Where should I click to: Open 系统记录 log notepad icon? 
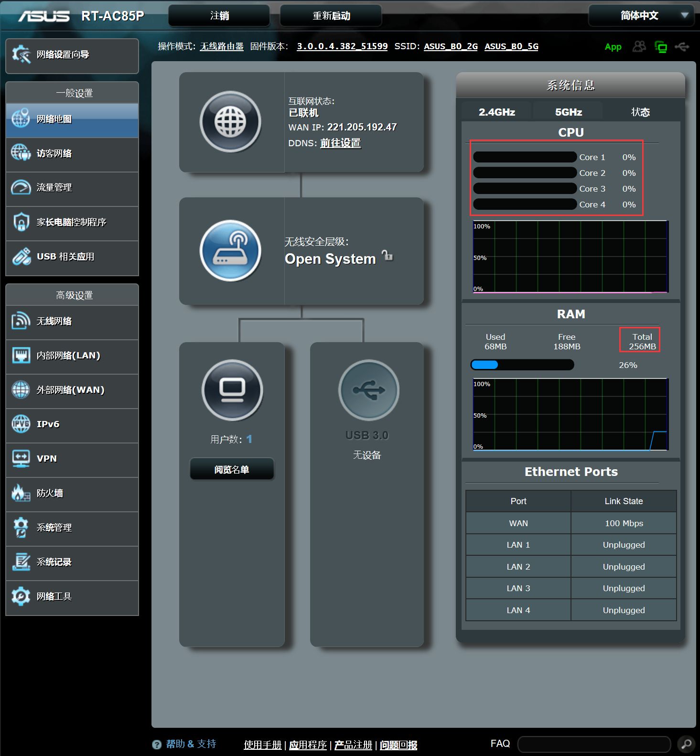(x=21, y=562)
